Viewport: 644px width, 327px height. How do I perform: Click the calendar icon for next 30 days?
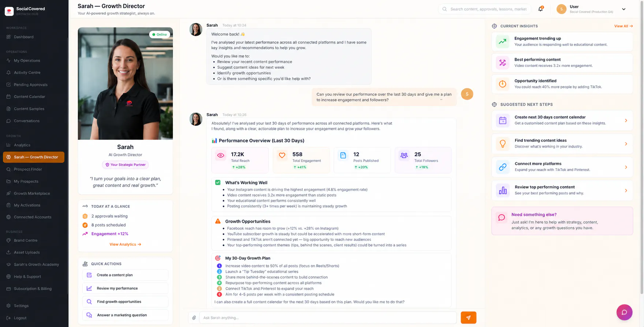coord(503,120)
